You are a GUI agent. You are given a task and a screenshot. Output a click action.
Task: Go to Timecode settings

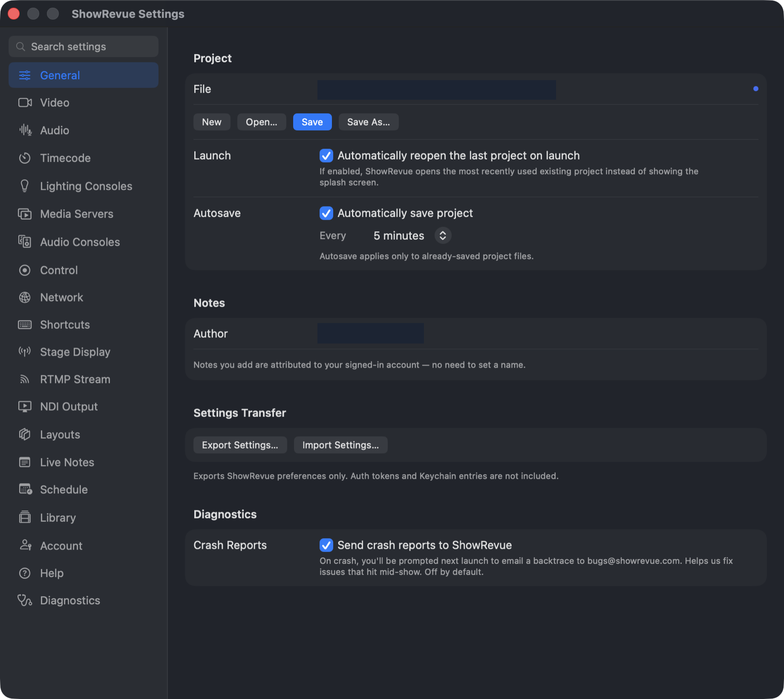(x=83, y=158)
